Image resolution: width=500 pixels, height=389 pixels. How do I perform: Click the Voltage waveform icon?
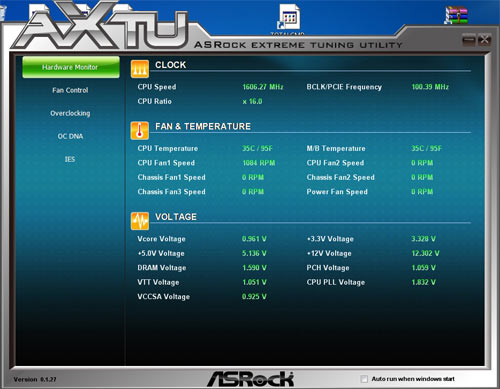point(140,221)
